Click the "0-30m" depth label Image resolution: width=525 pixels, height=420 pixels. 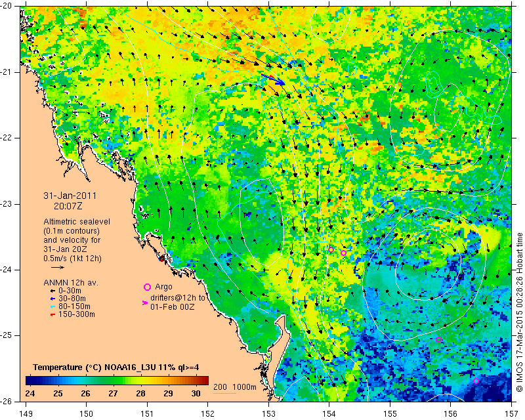coord(70,291)
